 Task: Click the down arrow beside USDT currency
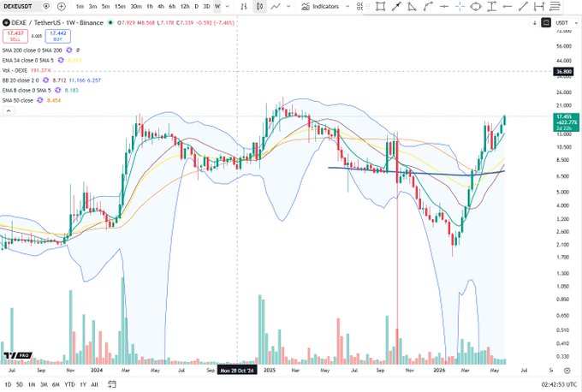[x=535, y=23]
